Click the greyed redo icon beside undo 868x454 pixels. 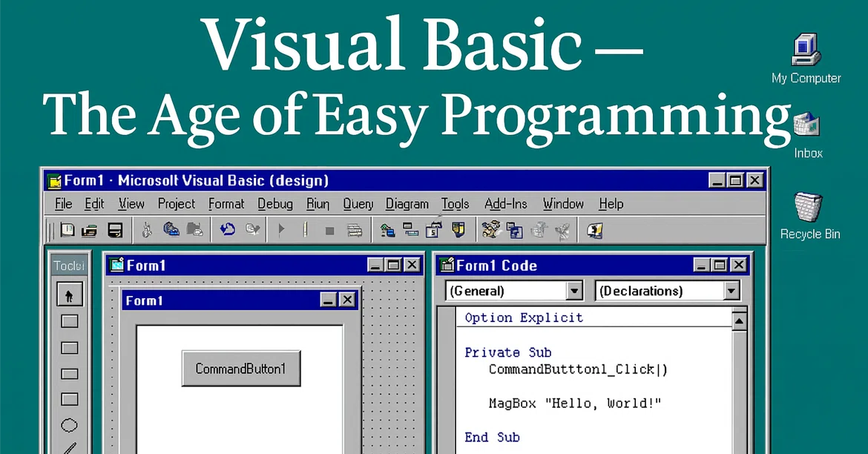[252, 229]
